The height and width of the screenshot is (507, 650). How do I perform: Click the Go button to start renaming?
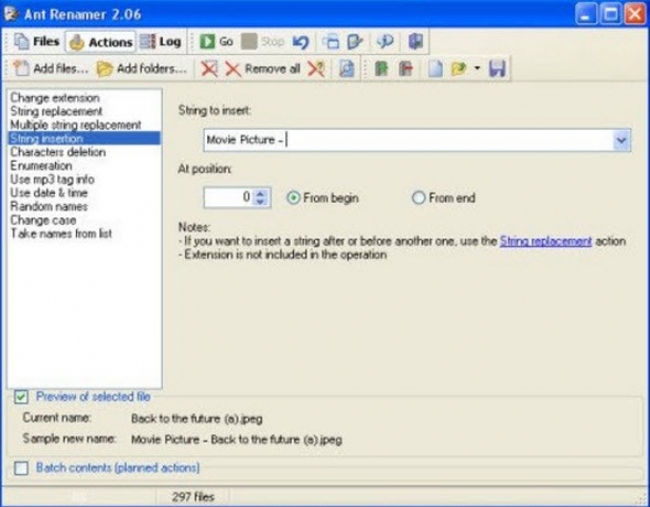click(x=216, y=42)
